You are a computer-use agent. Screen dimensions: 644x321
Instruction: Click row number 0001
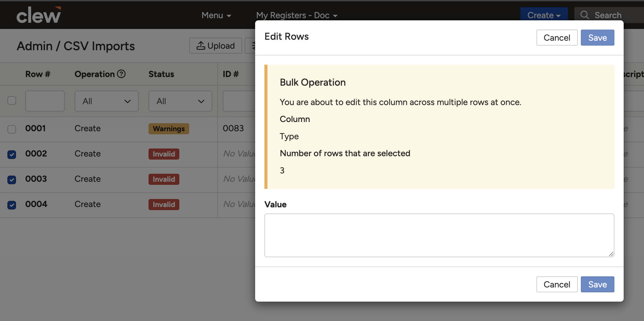[35, 128]
